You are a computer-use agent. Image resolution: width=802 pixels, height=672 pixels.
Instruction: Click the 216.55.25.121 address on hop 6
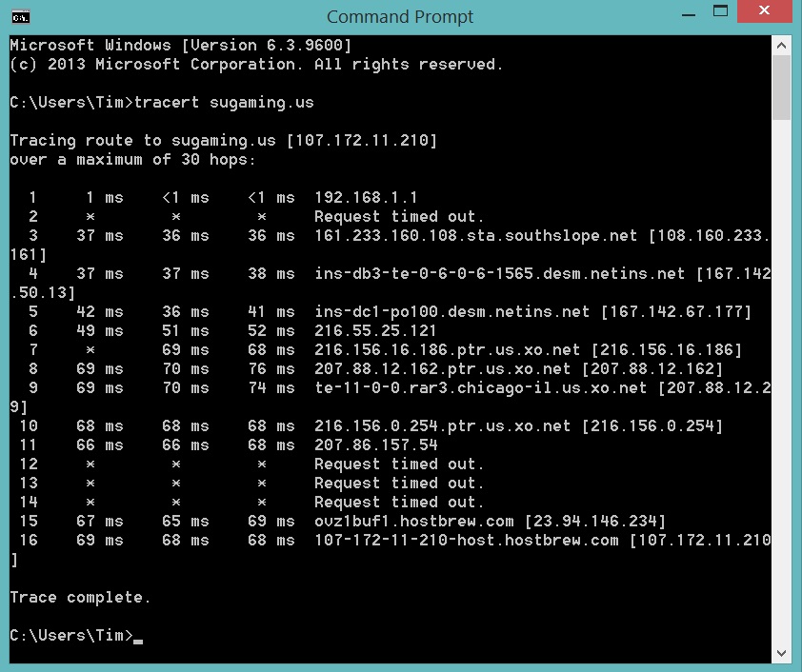375,330
